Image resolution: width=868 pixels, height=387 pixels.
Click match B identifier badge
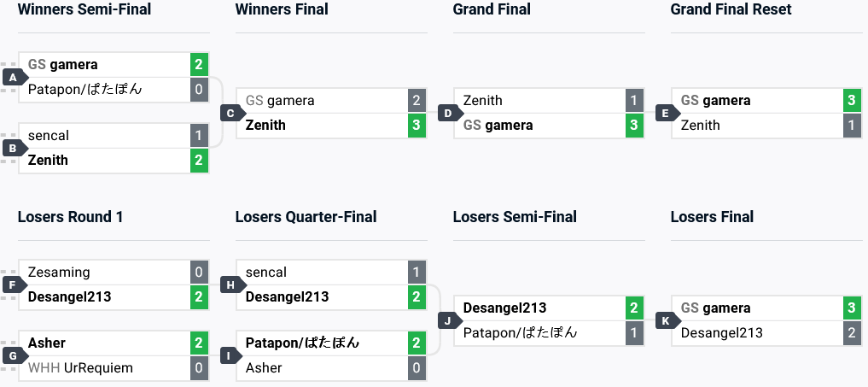click(12, 148)
